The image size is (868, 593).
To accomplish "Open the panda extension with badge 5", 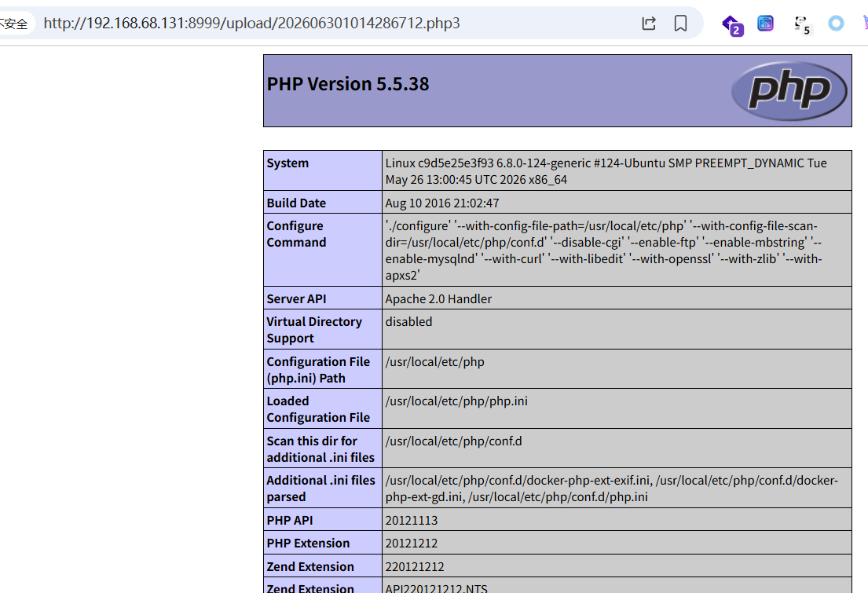I will pos(801,25).
